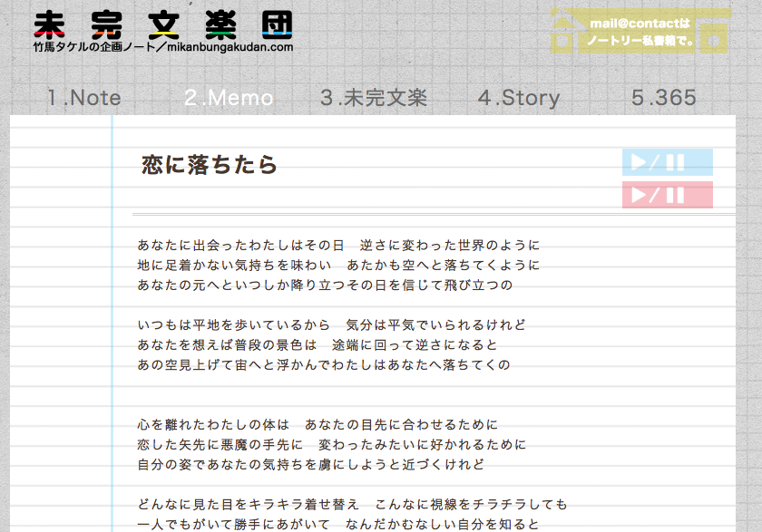762x532 pixels.
Task: Switch to the 3.未完文楽 tab
Action: click(374, 98)
